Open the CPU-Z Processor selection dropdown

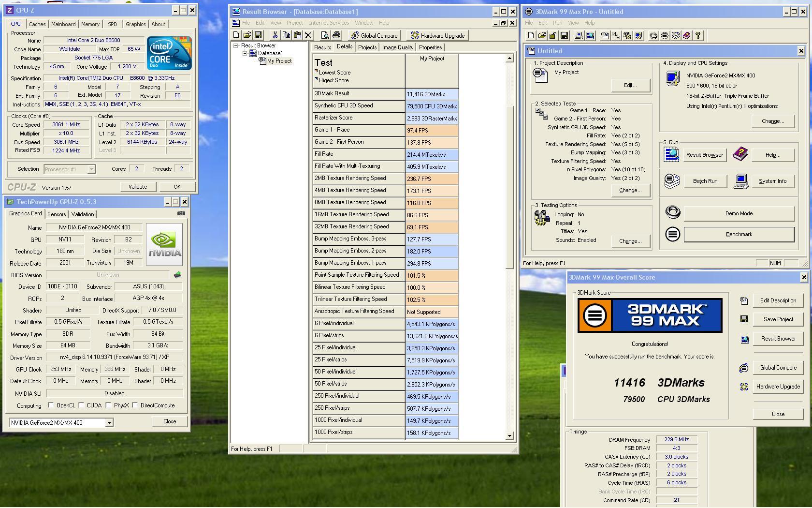(91, 169)
